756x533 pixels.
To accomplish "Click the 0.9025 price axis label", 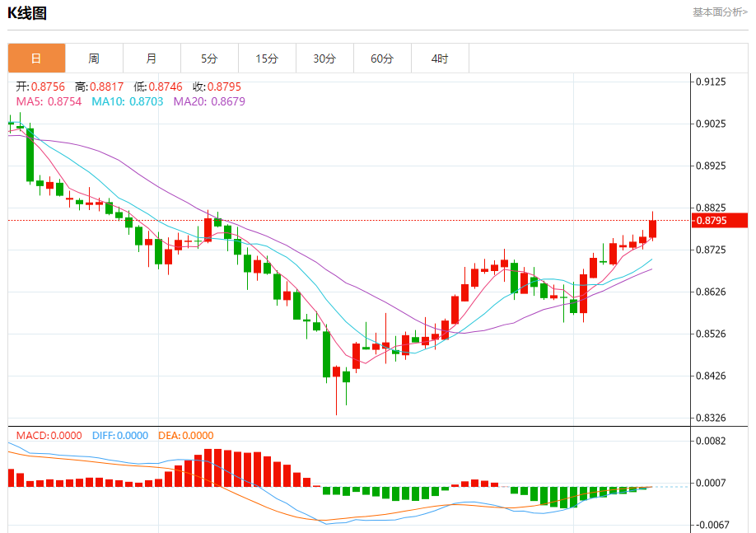I will [x=711, y=124].
